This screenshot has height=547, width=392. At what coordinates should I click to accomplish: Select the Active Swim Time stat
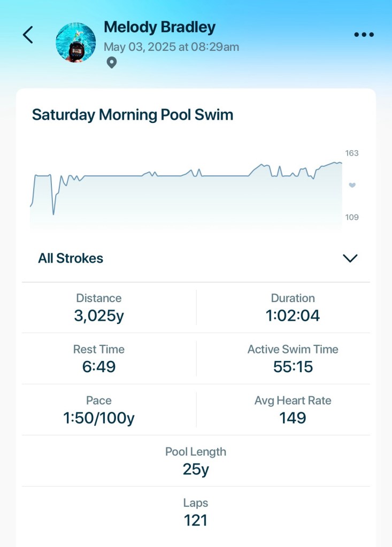[293, 358]
